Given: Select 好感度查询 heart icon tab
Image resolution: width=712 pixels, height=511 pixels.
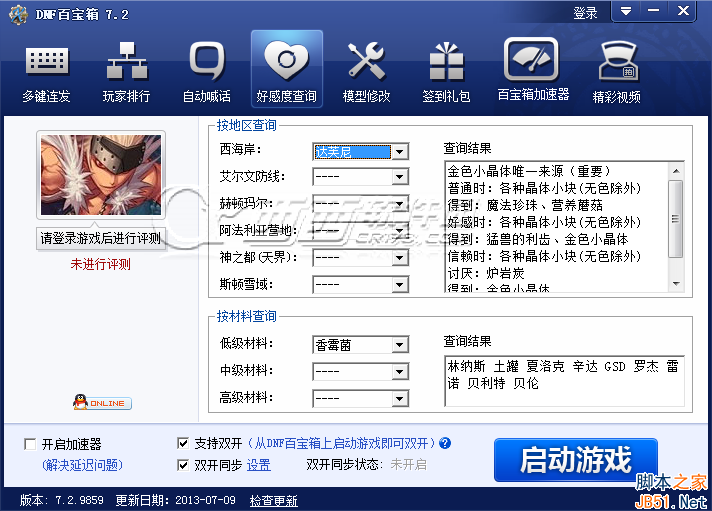Looking at the screenshot, I should click(x=287, y=69).
